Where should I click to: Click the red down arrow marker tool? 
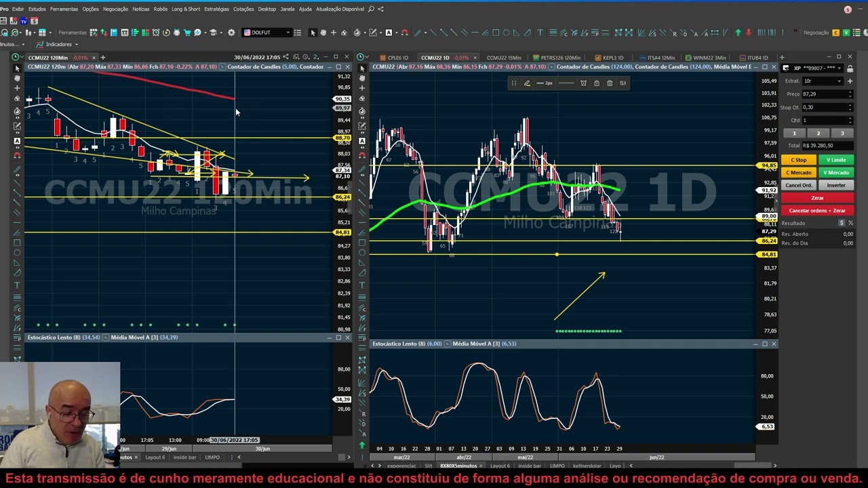click(749, 33)
